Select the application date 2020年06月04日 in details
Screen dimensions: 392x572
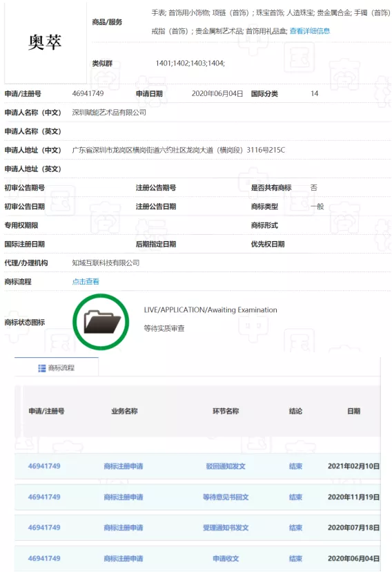217,94
